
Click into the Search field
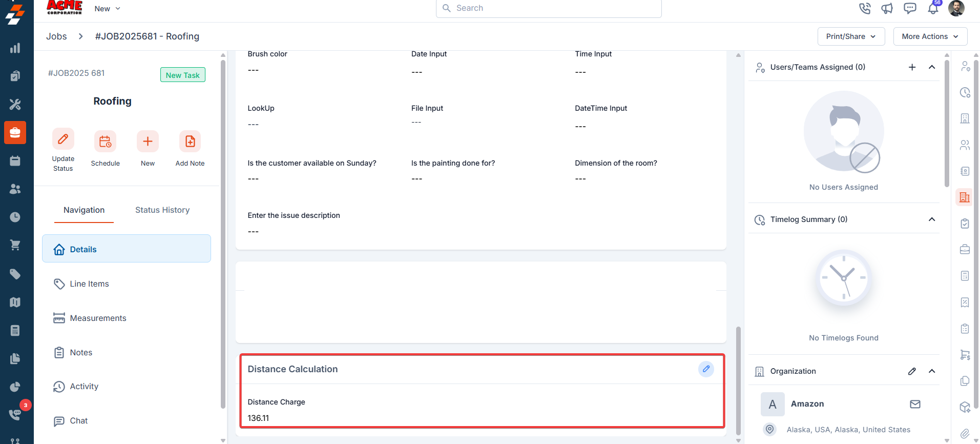tap(549, 8)
